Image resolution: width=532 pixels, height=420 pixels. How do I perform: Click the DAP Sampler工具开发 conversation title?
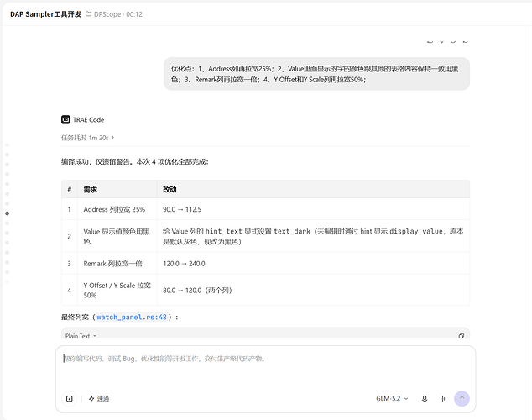click(45, 14)
